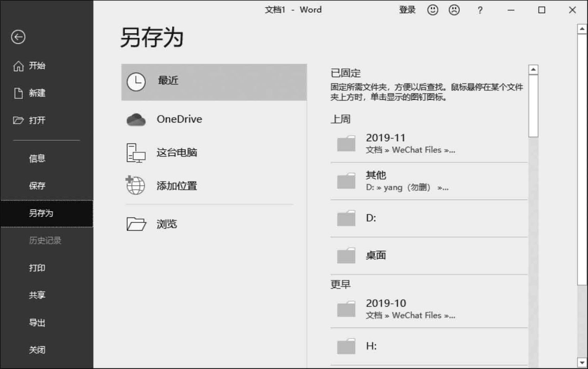
Task: Open the 信息 menu item
Action: [x=37, y=159]
